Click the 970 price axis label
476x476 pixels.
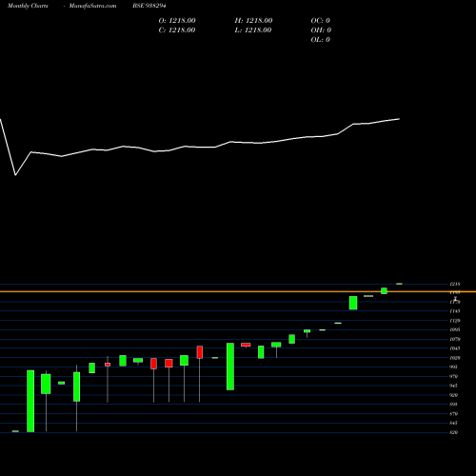[454, 376]
